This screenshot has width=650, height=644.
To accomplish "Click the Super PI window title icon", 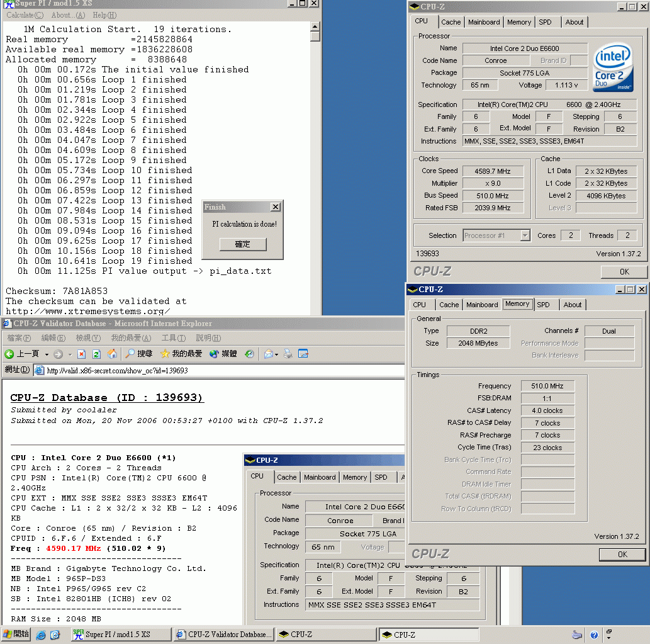I will [x=9, y=4].
